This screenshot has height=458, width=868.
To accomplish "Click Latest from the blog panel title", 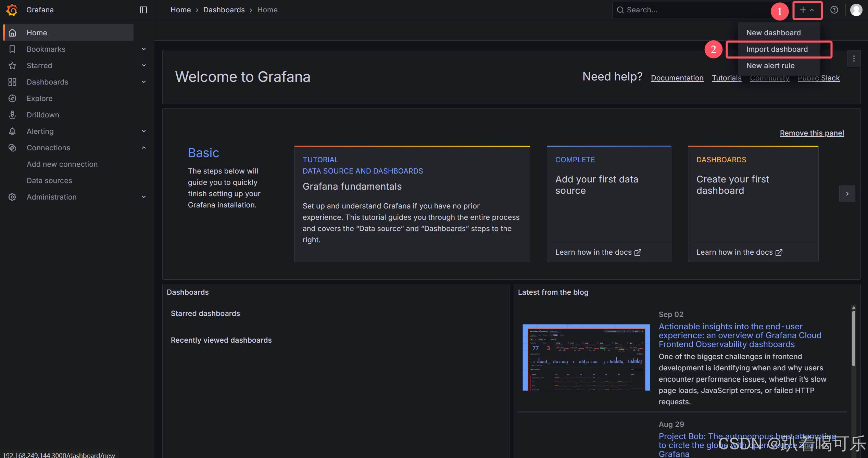I will click(553, 292).
